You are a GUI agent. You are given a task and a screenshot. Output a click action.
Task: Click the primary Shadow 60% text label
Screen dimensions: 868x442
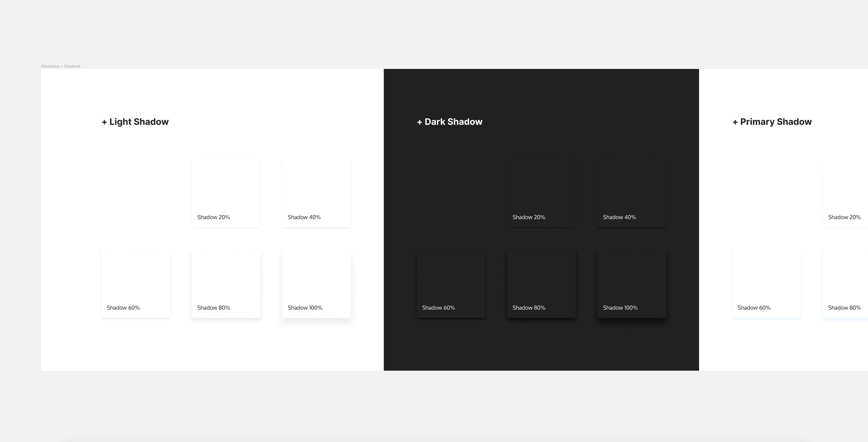click(x=754, y=308)
